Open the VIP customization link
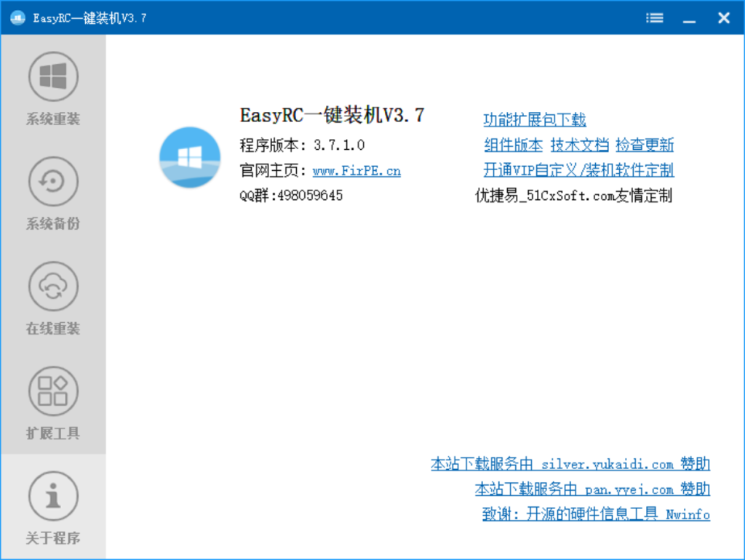 (x=579, y=170)
